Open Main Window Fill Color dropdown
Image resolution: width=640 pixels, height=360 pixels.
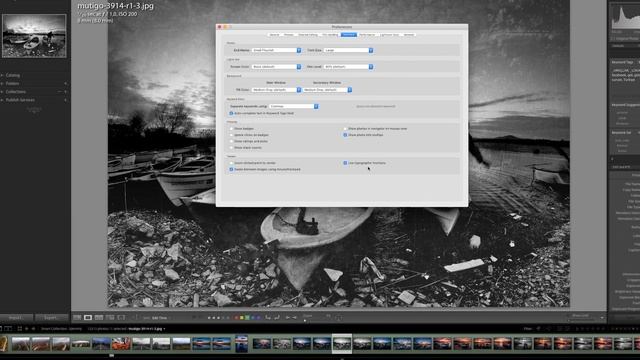(x=276, y=90)
